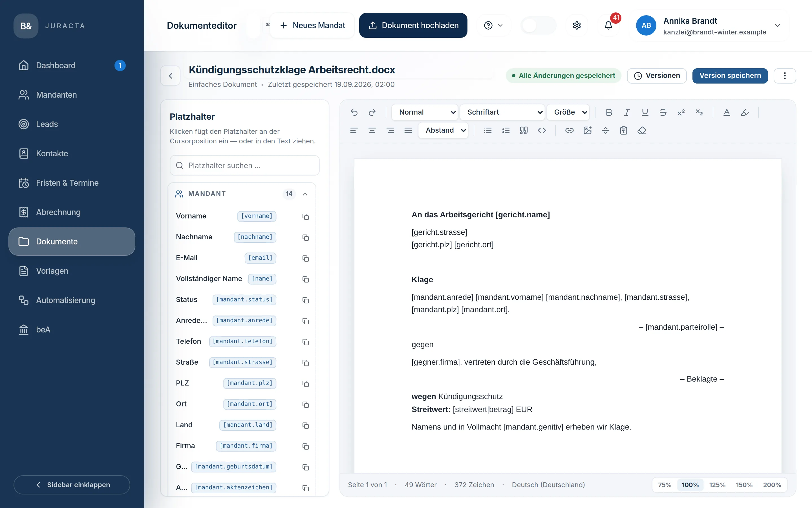Image resolution: width=812 pixels, height=508 pixels.
Task: Align text right
Action: (390, 130)
